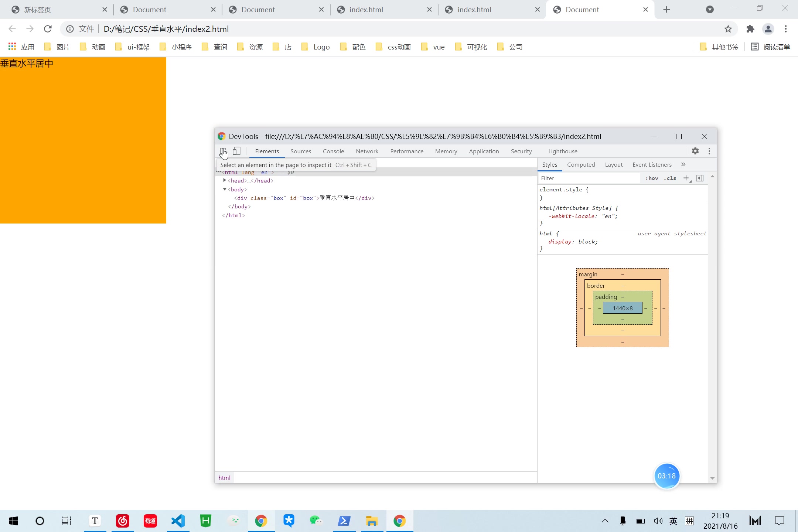This screenshot has width=798, height=532.
Task: Open DevTools settings gear
Action: point(695,151)
